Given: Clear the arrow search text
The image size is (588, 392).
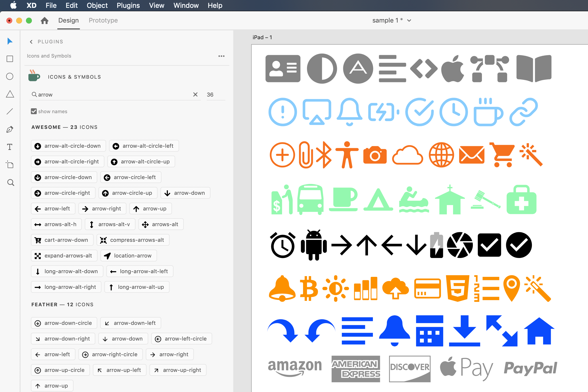Looking at the screenshot, I should (x=195, y=94).
